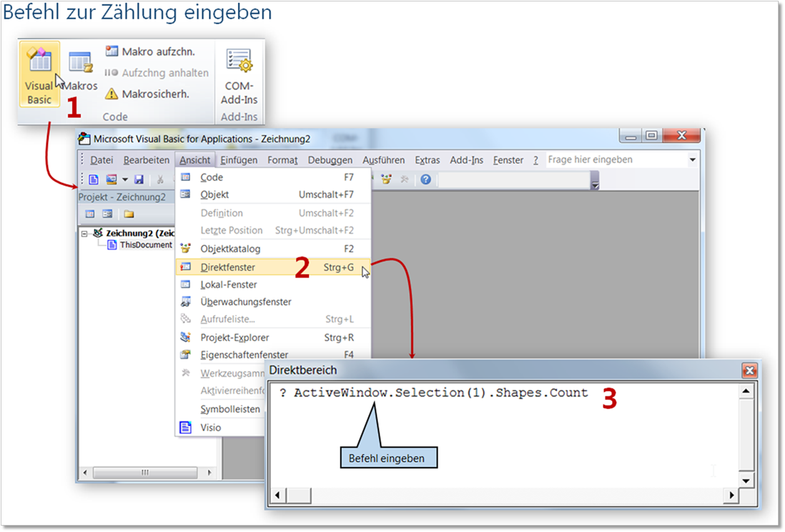Click the Projekt - Zeichnung2 panel header
Viewport: 785px width, 532px height.
pyautogui.click(x=126, y=197)
